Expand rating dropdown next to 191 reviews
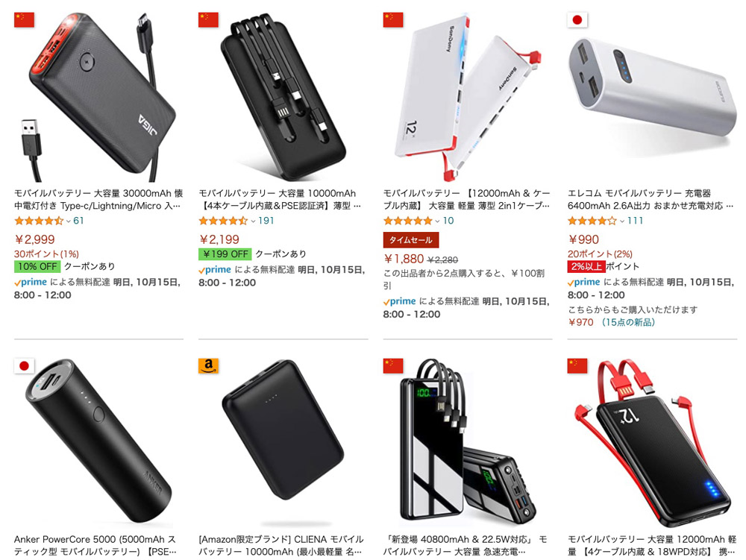Screen dimensions: 746x560 pos(253,221)
